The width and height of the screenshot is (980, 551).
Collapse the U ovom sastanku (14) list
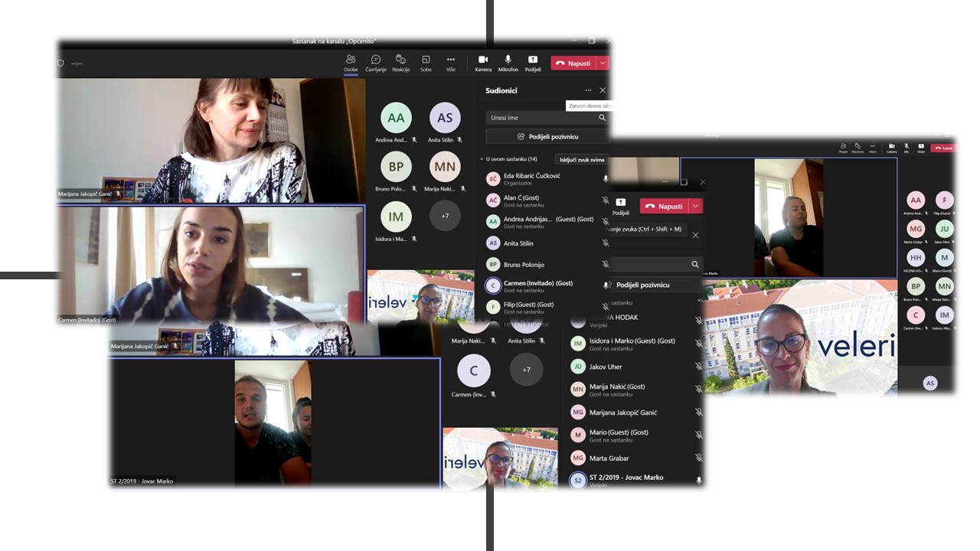[x=482, y=159]
